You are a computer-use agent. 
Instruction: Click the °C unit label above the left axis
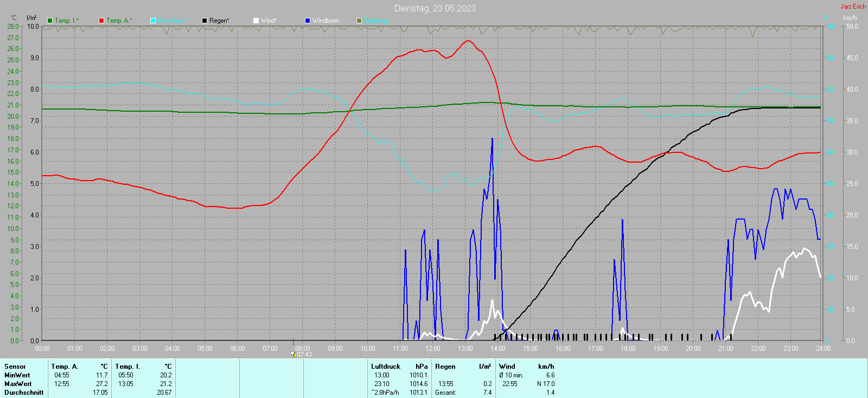tap(14, 18)
